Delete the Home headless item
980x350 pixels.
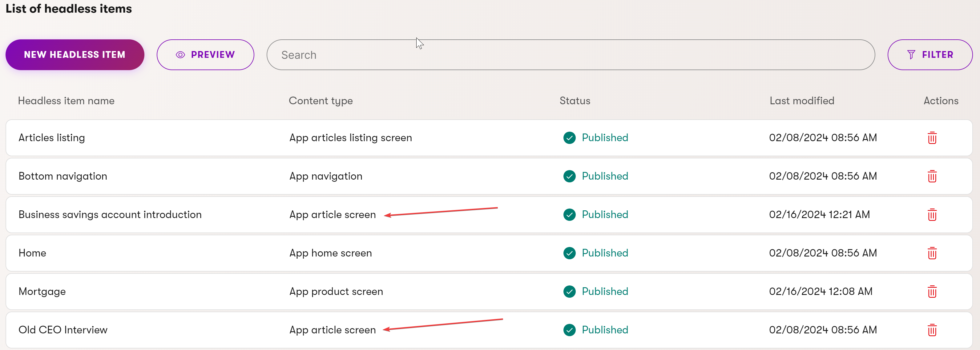932,253
